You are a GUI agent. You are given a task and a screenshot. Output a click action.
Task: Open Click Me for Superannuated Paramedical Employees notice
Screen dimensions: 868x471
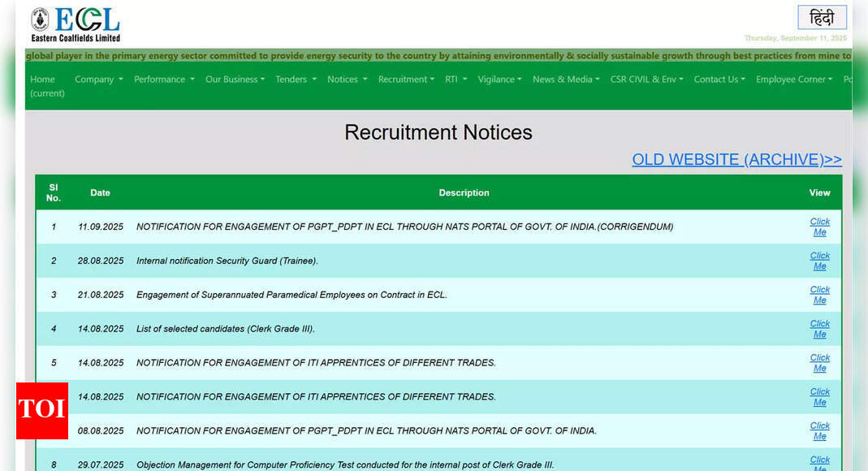point(820,295)
